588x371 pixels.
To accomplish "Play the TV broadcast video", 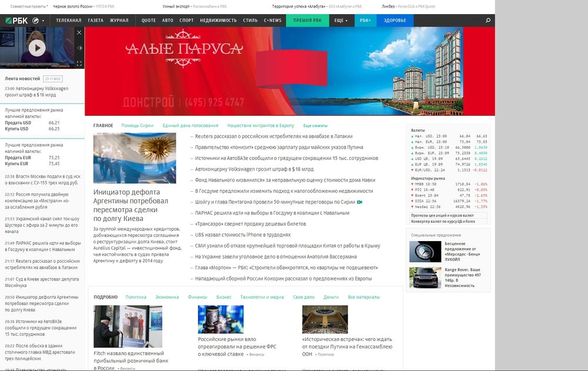I will click(x=36, y=48).
